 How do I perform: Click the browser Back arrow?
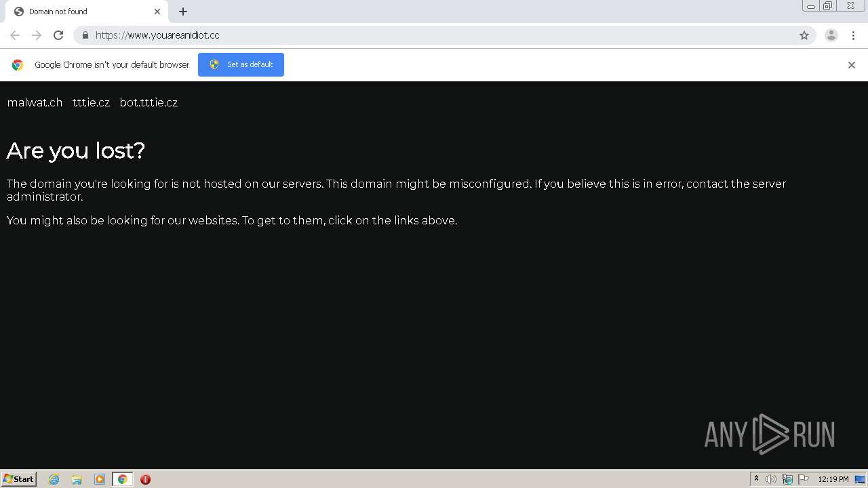pos(15,35)
